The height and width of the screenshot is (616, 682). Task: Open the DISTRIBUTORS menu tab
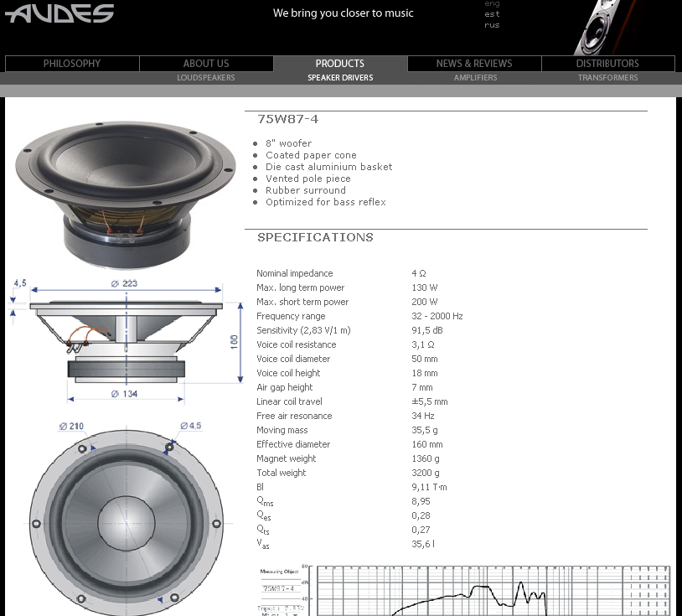607,64
